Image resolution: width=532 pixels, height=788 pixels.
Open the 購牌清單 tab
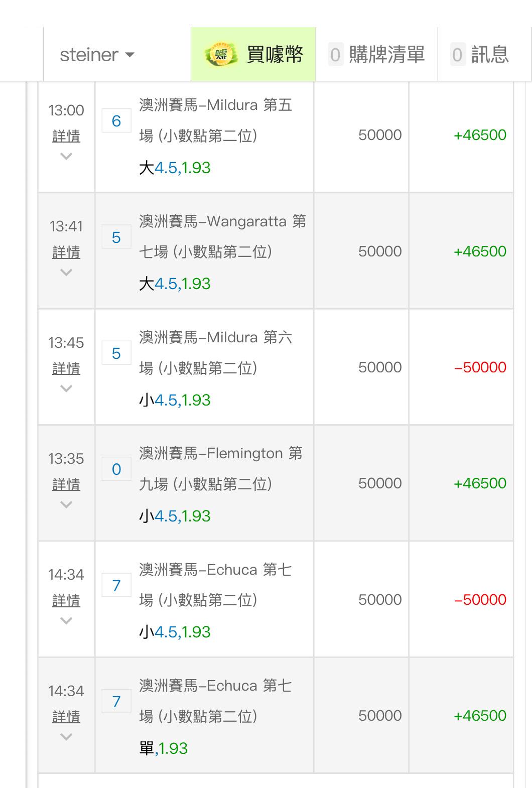click(x=386, y=54)
